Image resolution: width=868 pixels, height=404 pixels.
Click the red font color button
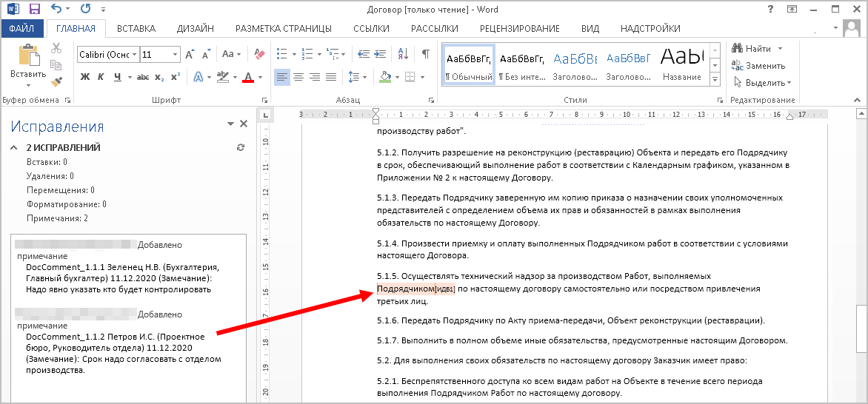click(248, 77)
